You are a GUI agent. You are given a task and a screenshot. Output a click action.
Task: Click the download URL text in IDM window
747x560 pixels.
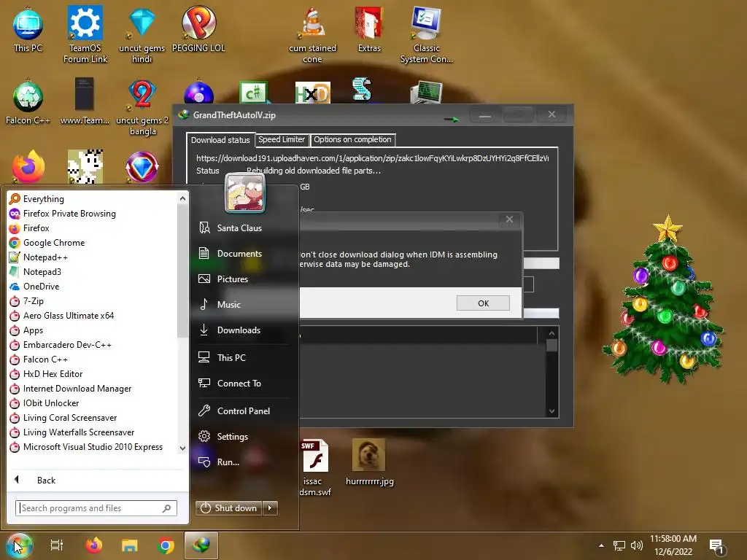[x=372, y=158]
